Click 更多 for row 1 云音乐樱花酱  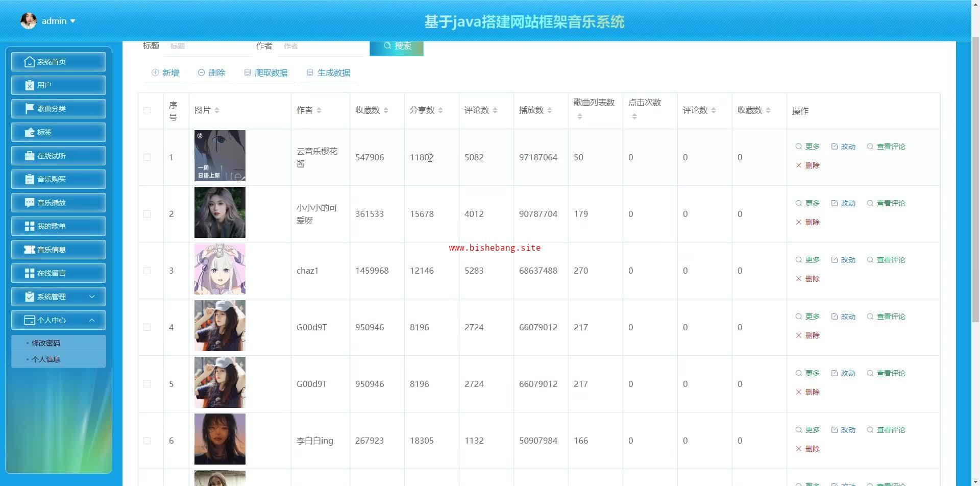(x=807, y=147)
